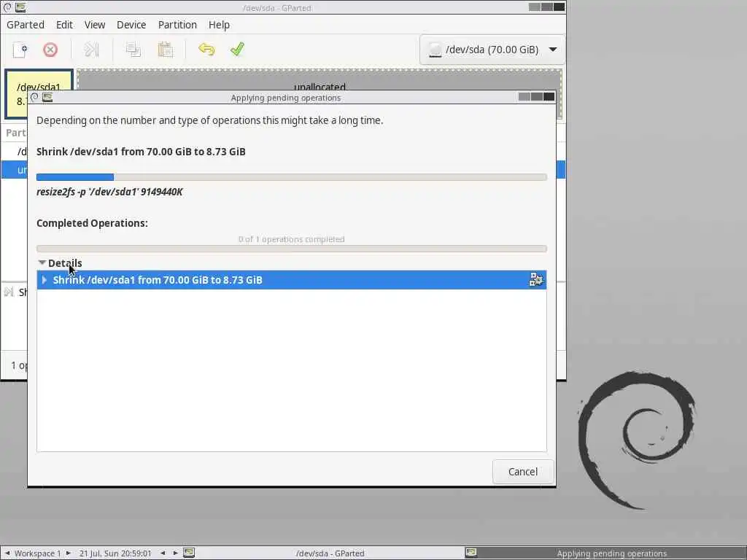This screenshot has width=747, height=560.
Task: Click the Completed Operations label
Action: pos(92,223)
